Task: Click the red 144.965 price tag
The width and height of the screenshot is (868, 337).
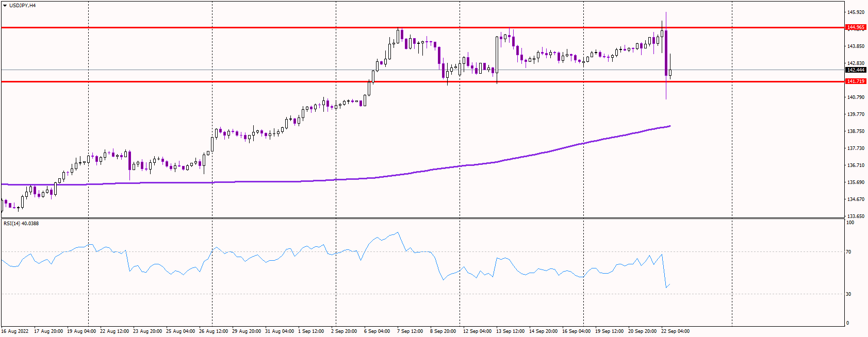Action: tap(856, 27)
